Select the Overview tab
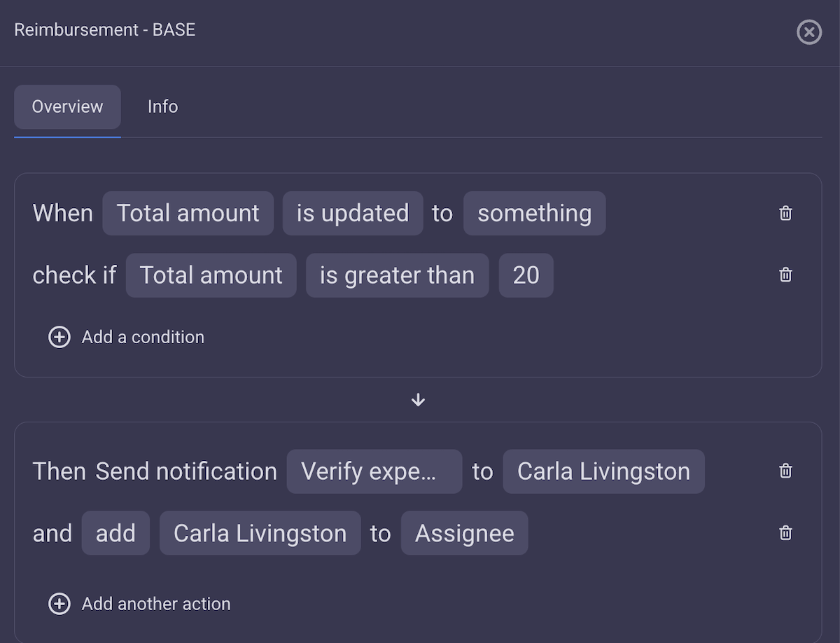The width and height of the screenshot is (840, 643). (67, 106)
